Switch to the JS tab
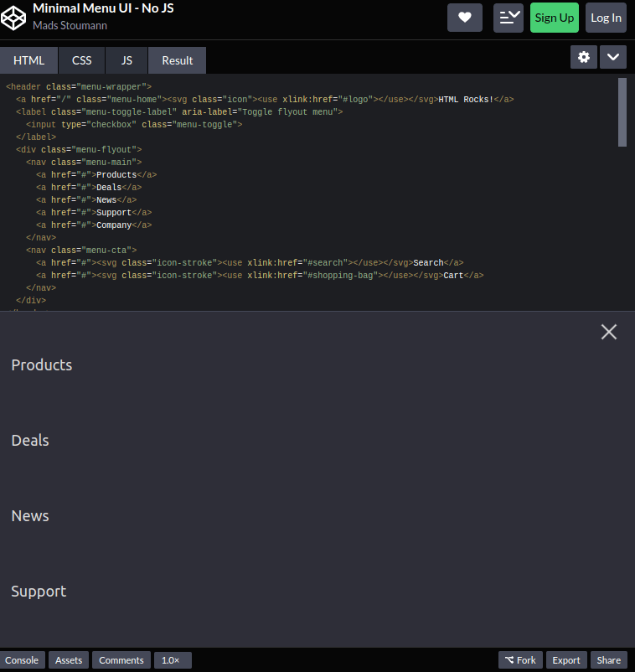635x672 pixels. click(x=126, y=60)
